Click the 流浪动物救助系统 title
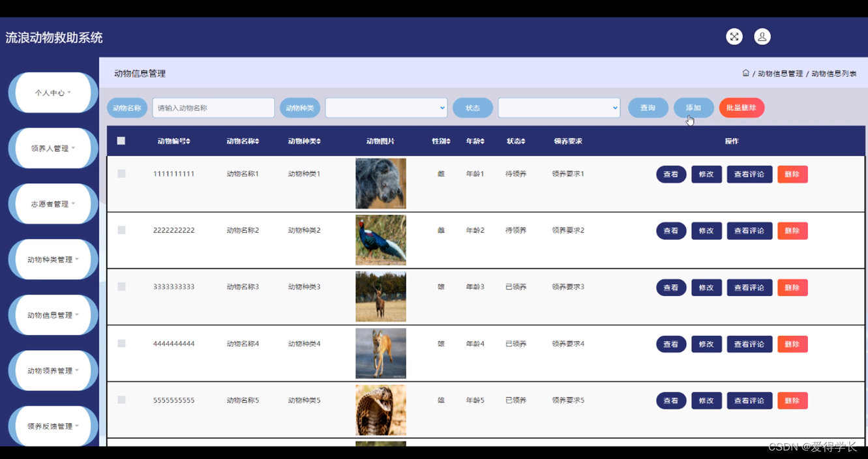 54,38
